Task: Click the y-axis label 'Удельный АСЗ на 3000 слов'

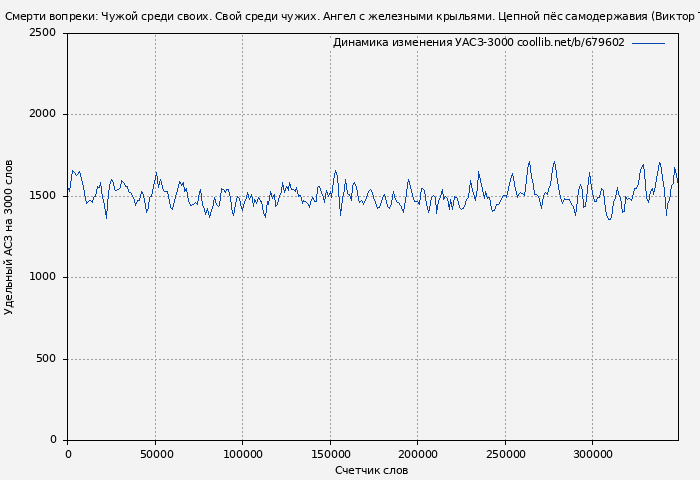Action: point(9,237)
